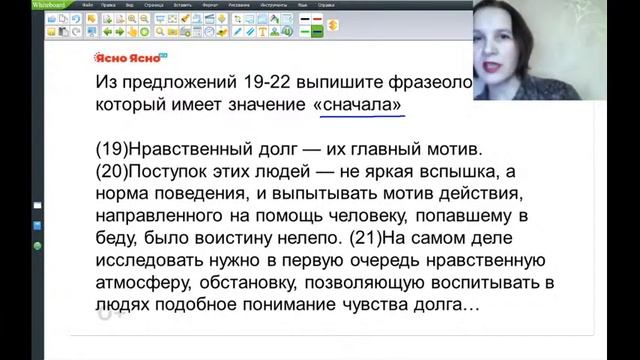
Task: Select the yellow arrow selection tool
Action: [x=91, y=19]
